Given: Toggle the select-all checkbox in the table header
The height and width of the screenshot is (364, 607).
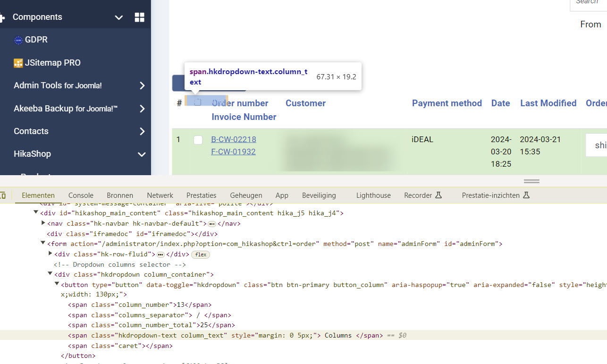Looking at the screenshot, I should point(198,102).
